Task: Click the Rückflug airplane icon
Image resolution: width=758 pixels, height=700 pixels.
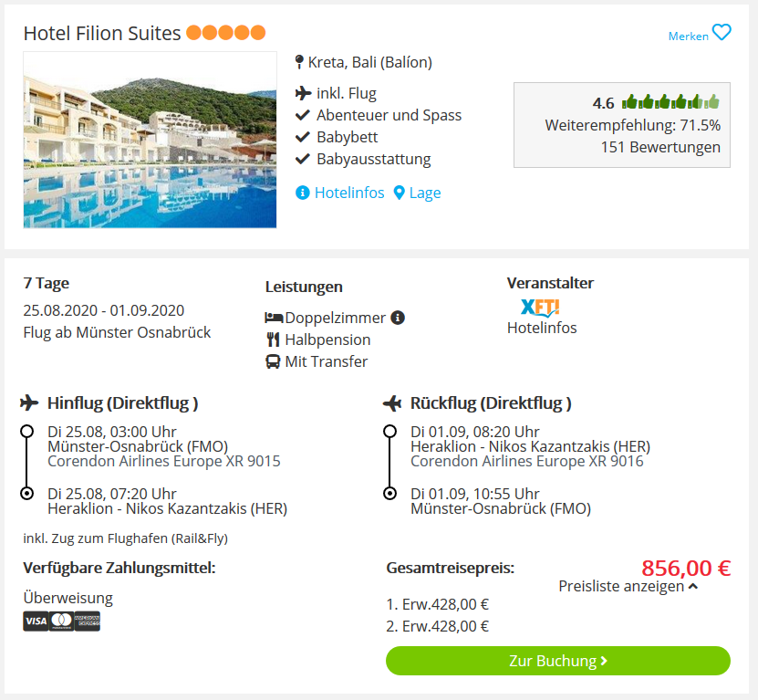Action: coord(392,403)
